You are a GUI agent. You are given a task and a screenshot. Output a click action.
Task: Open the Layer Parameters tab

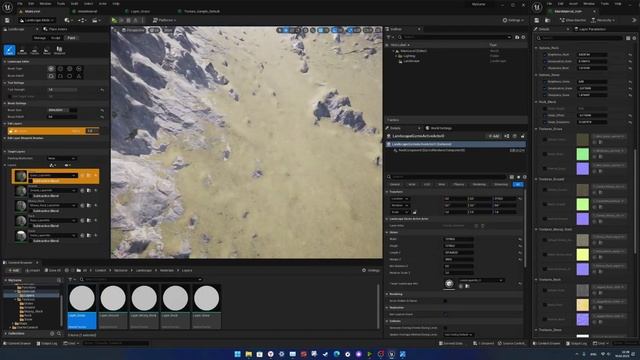point(590,29)
